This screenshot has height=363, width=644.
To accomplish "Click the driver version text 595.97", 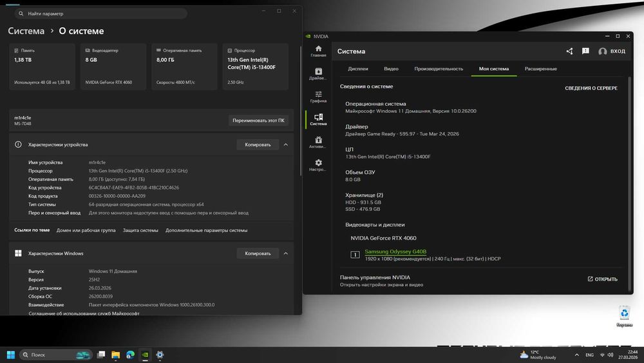I will [x=407, y=133].
